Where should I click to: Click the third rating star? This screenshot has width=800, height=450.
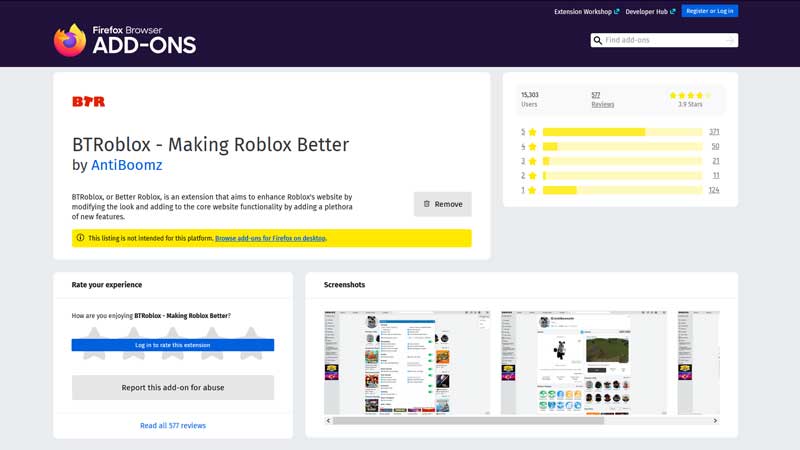coord(172,343)
